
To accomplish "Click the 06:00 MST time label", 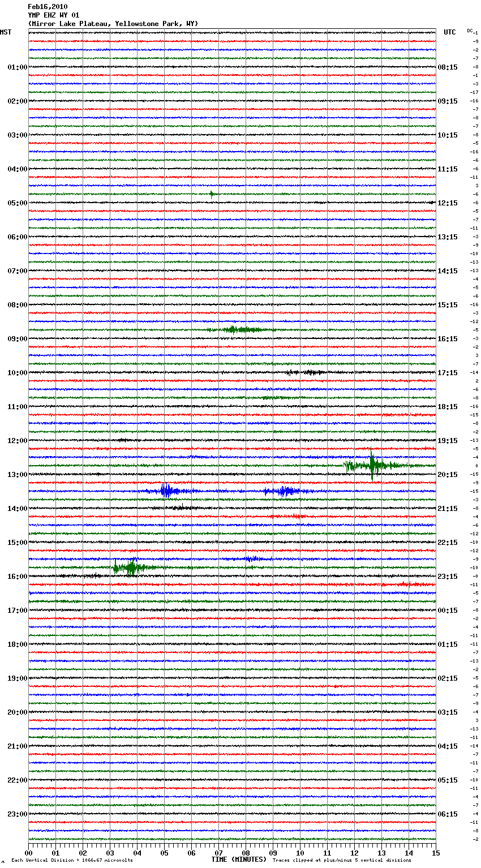I will point(18,237).
